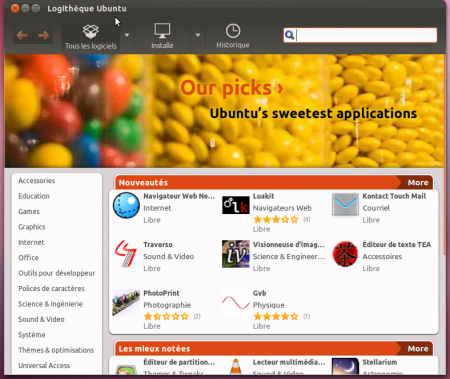Select the Office category
The height and width of the screenshot is (379, 450).
click(28, 258)
